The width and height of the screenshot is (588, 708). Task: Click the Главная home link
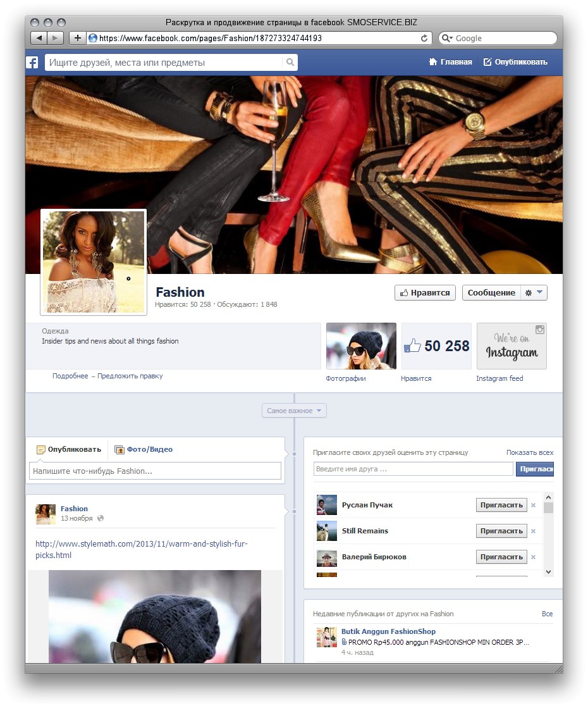(450, 62)
